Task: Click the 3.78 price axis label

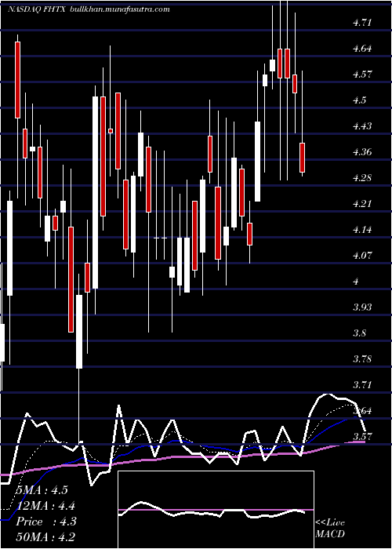Action: coord(362,359)
